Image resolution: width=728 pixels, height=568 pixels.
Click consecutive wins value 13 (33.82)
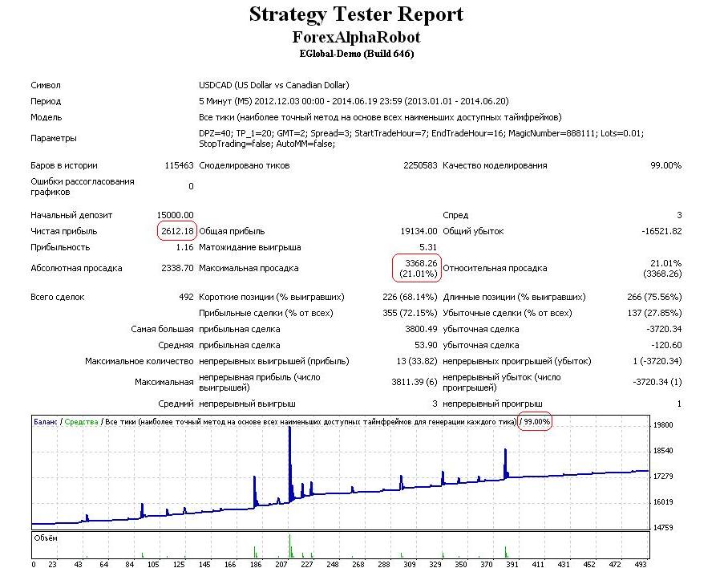[x=416, y=361]
